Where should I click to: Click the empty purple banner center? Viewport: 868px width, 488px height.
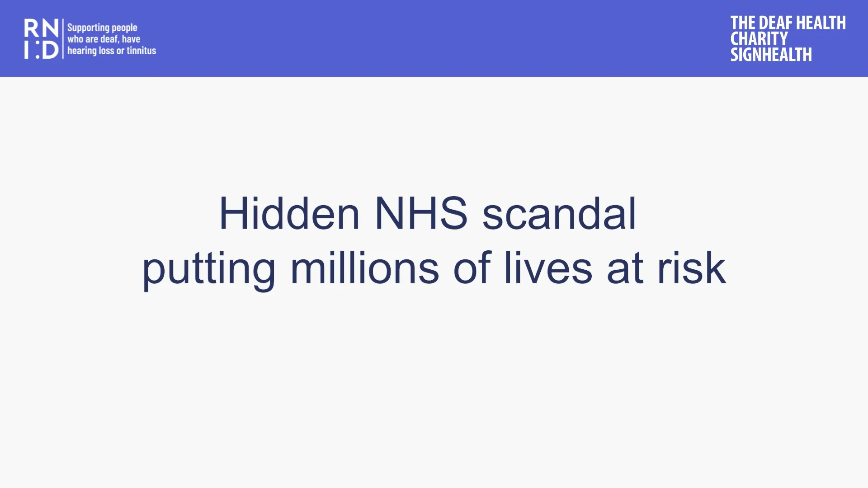point(434,38)
